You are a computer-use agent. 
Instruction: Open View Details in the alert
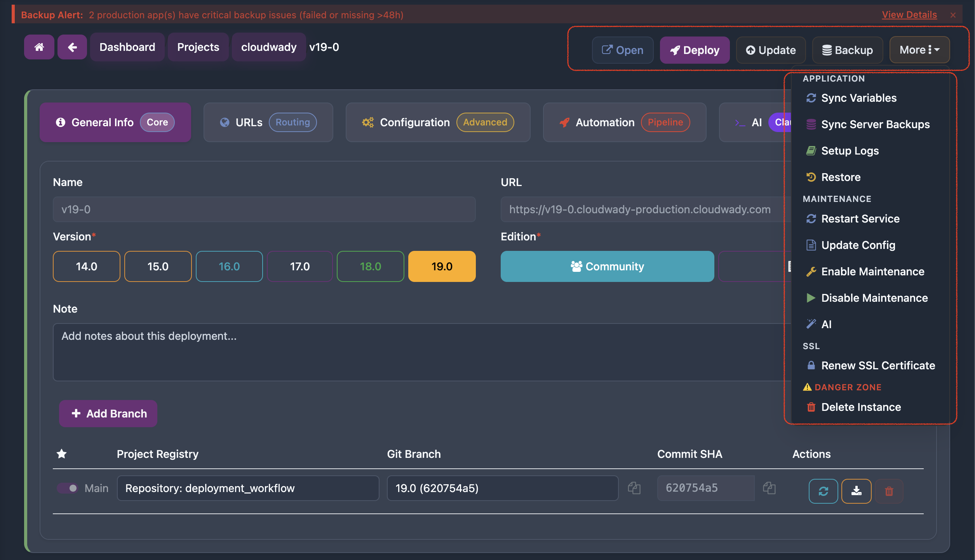[909, 14]
